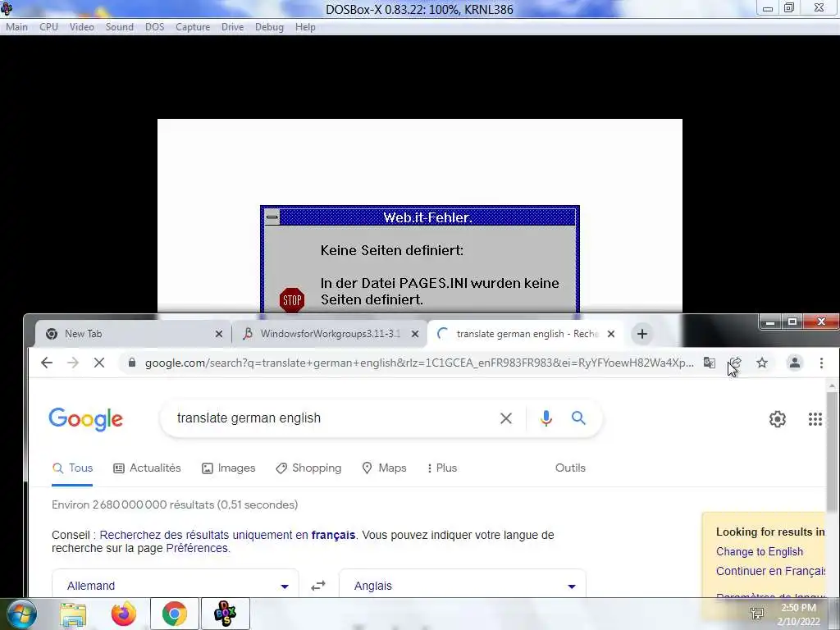Select the Shopping results tab
The width and height of the screenshot is (840, 630).
(x=308, y=468)
